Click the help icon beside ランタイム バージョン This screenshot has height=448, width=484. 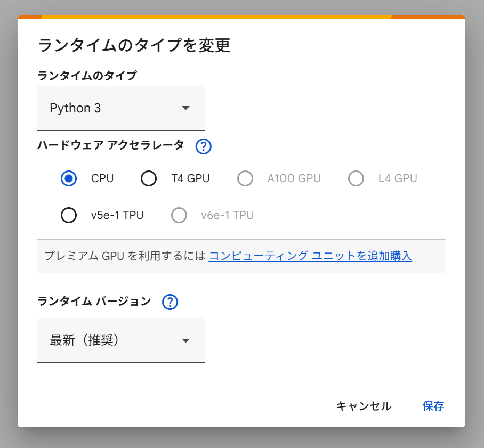pos(170,302)
